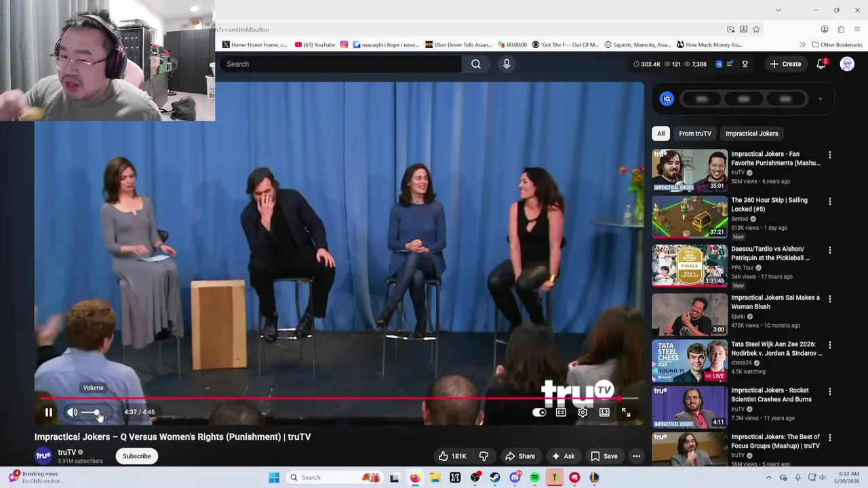Image resolution: width=868 pixels, height=488 pixels.
Task: Toggle closed captions CC button
Action: click(561, 412)
